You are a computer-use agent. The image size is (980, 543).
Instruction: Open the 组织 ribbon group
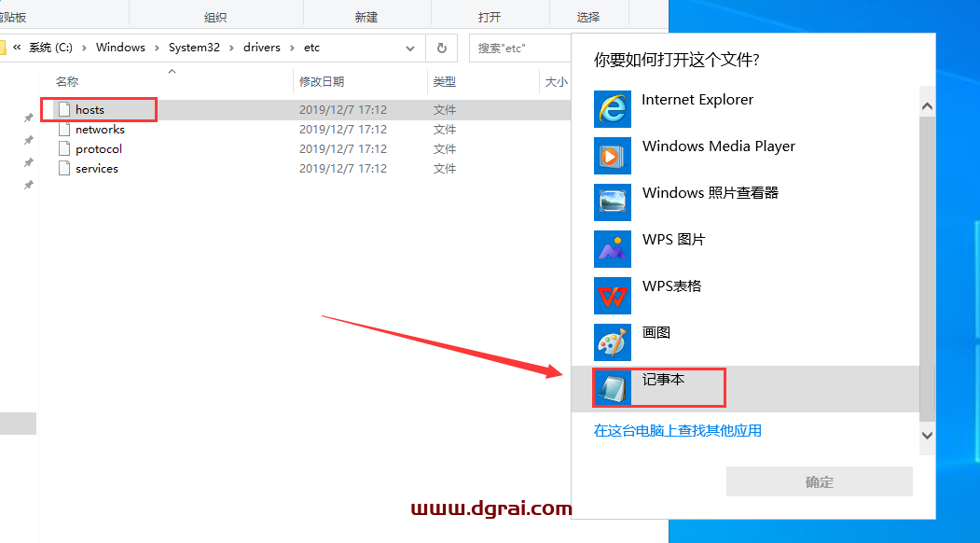(215, 18)
